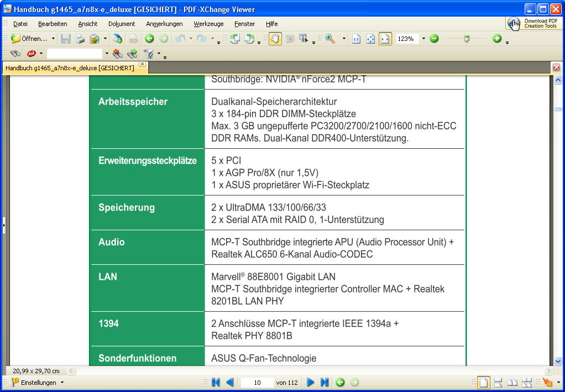Viewport: 565px width, 392px height.
Task: Close the Handbuch document tab
Action: pyautogui.click(x=142, y=64)
